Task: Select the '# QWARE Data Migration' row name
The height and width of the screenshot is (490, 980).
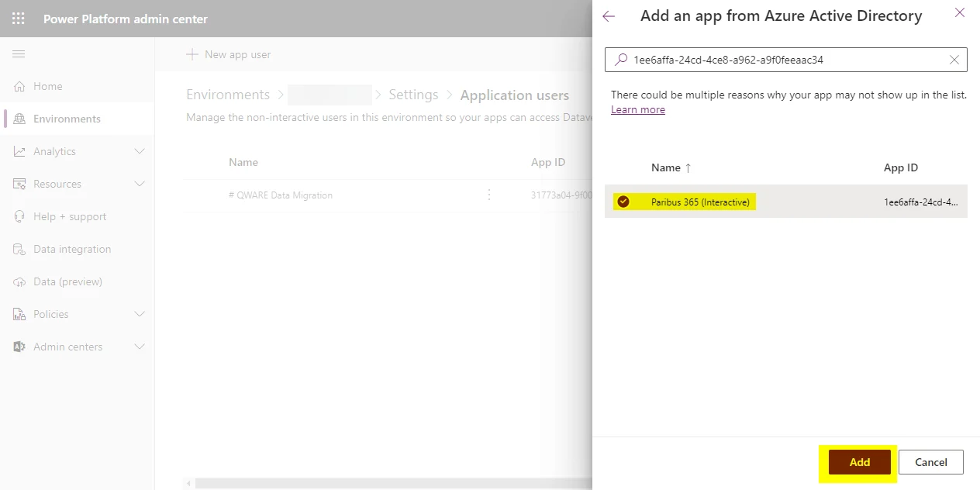Action: tap(281, 195)
